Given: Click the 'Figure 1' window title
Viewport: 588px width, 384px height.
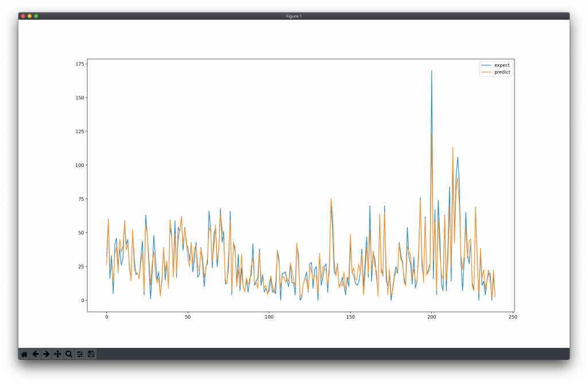Looking at the screenshot, I should pyautogui.click(x=293, y=16).
